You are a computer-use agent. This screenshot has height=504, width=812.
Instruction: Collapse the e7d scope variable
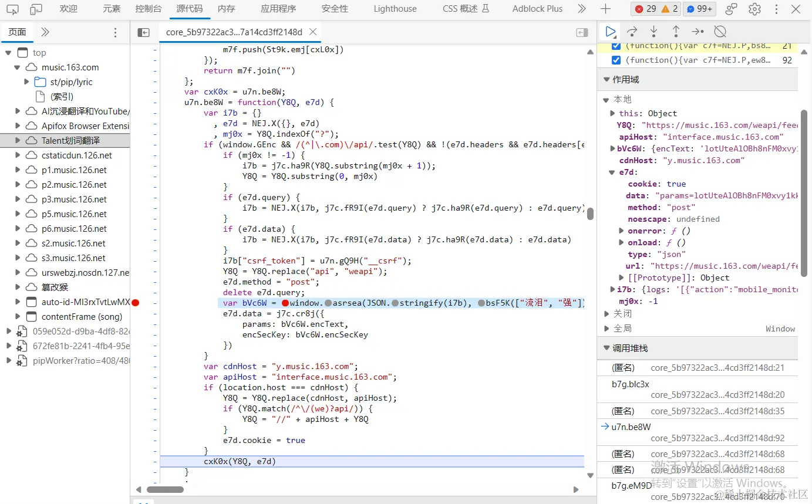[x=612, y=172]
